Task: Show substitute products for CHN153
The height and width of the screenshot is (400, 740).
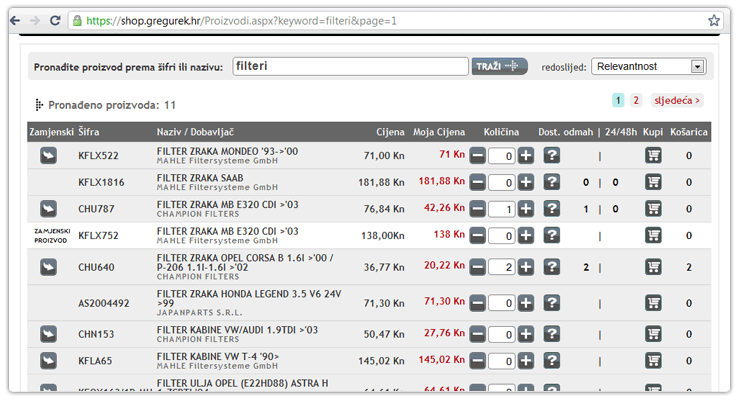Action: click(48, 334)
